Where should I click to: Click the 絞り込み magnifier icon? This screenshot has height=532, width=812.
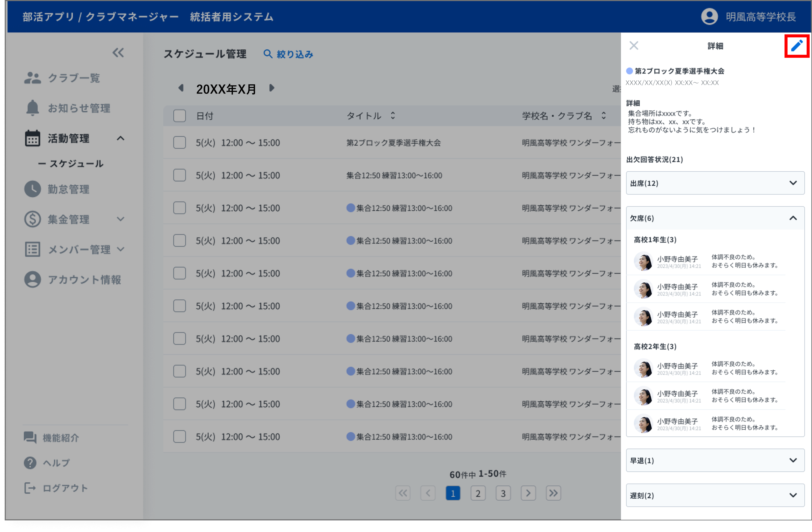click(268, 54)
